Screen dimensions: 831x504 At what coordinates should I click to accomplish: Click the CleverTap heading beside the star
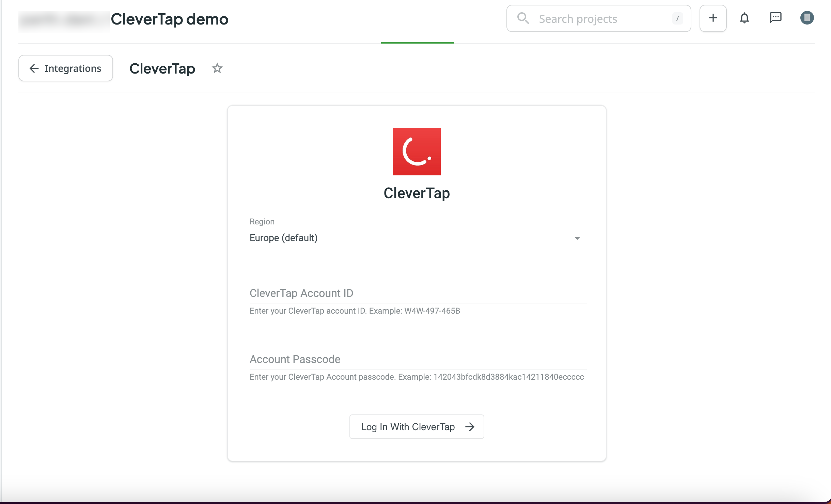pyautogui.click(x=162, y=68)
